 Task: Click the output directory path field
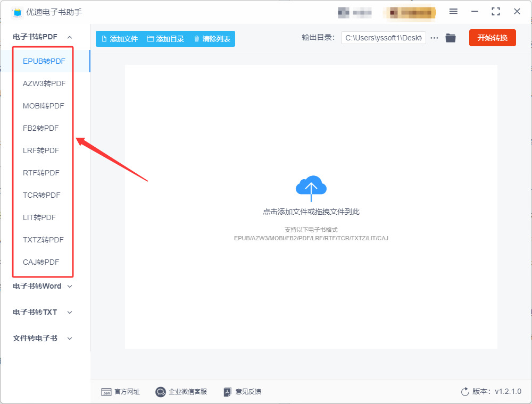[x=384, y=38]
